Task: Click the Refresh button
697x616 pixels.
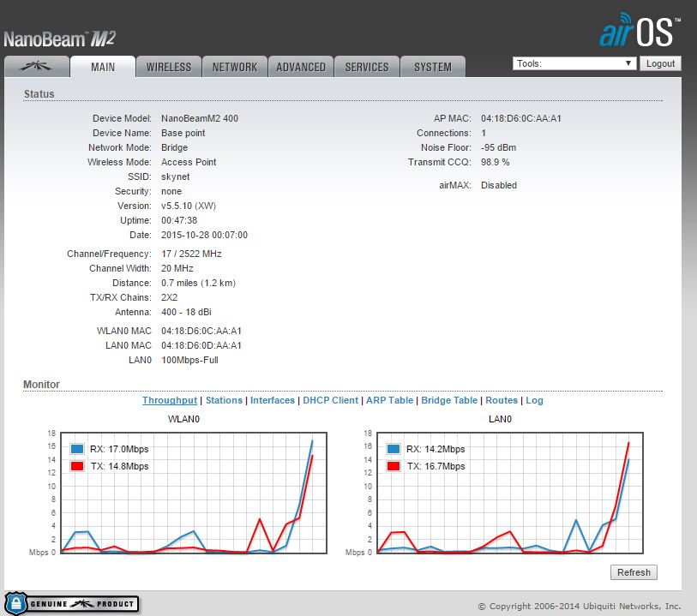Action: click(x=634, y=572)
